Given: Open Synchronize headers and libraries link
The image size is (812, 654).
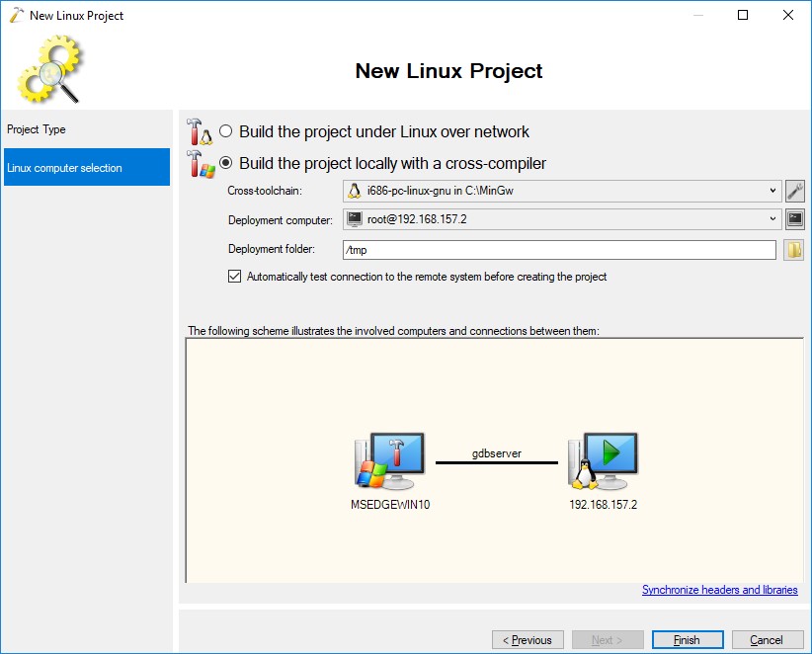Looking at the screenshot, I should (719, 590).
